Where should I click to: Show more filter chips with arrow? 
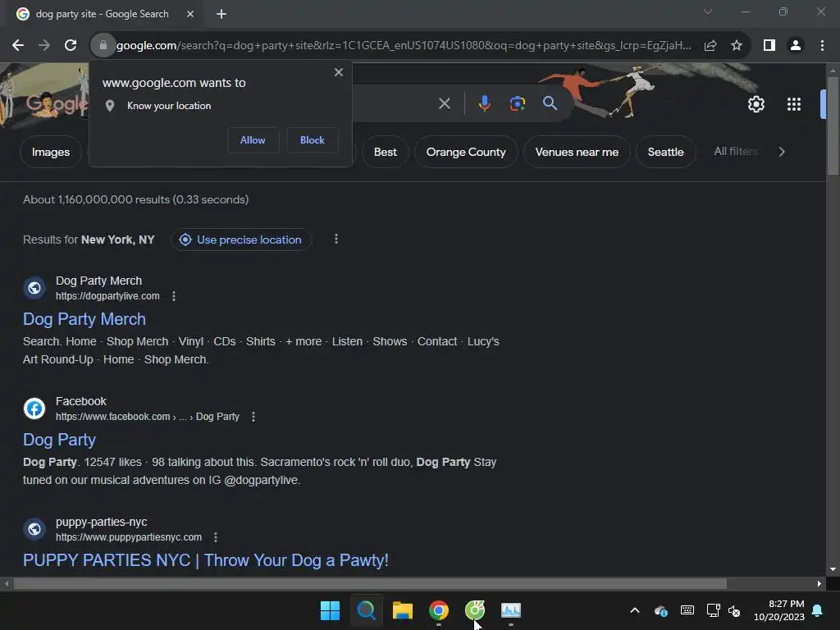(x=782, y=152)
